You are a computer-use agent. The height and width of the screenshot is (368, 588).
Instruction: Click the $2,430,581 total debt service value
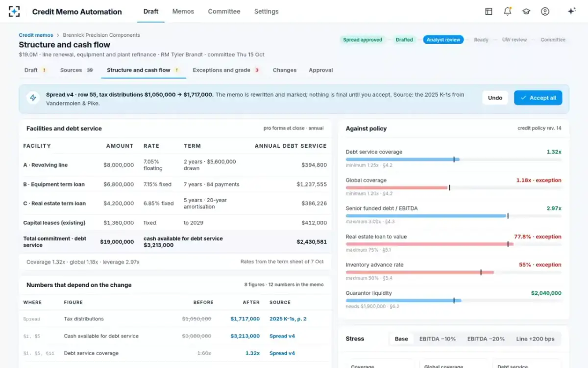click(312, 242)
